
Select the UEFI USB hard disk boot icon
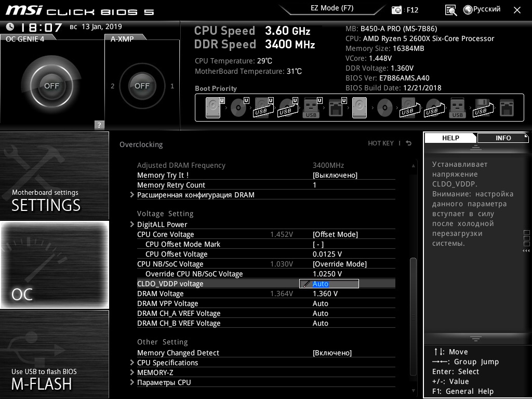pos(263,108)
